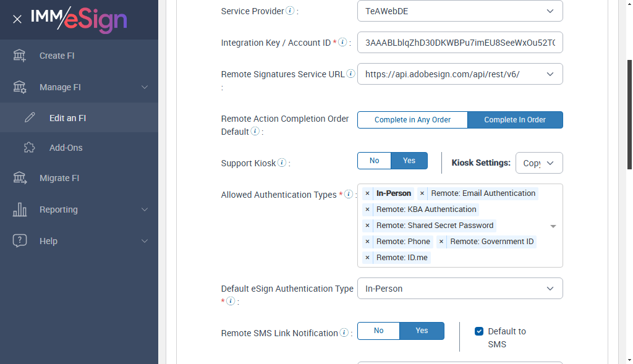The width and height of the screenshot is (633, 364).
Task: Close sidebar with the X icon
Action: (x=17, y=19)
